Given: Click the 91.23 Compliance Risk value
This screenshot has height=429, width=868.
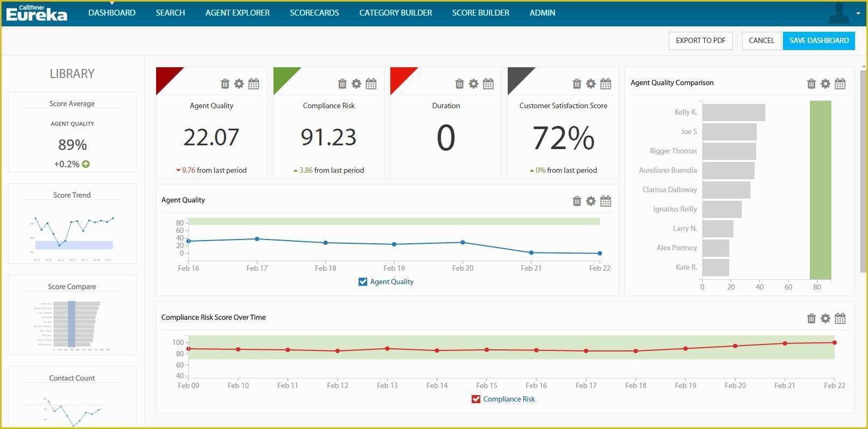Looking at the screenshot, I should [x=328, y=137].
